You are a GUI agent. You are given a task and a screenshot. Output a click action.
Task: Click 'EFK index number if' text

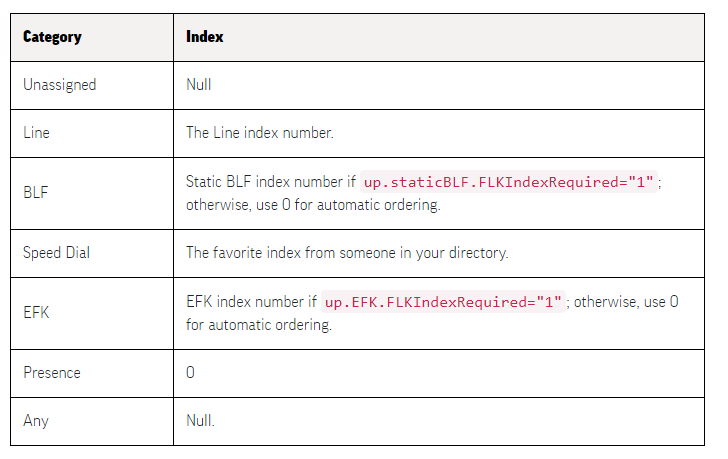(251, 302)
